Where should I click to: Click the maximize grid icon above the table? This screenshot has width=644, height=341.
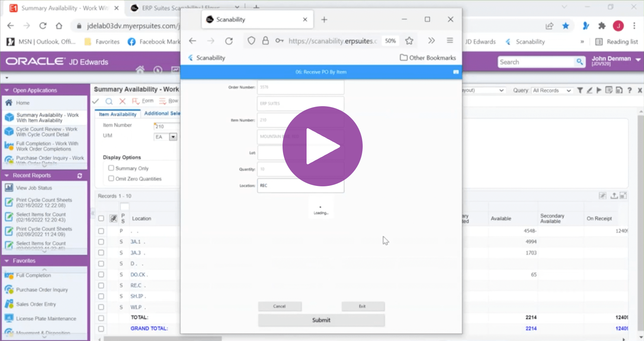(x=623, y=196)
